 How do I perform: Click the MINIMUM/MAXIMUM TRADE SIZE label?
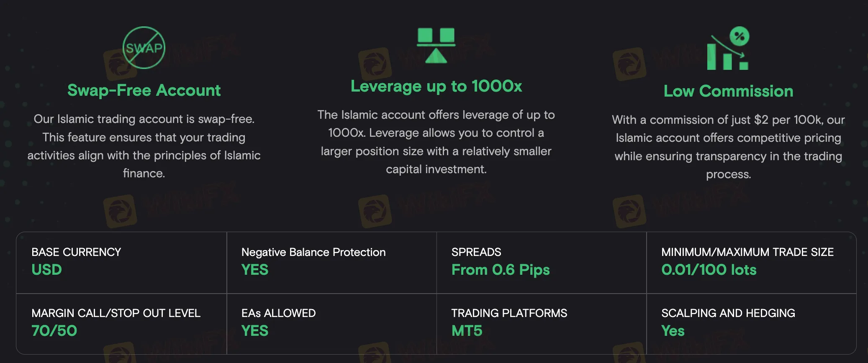[x=747, y=252]
